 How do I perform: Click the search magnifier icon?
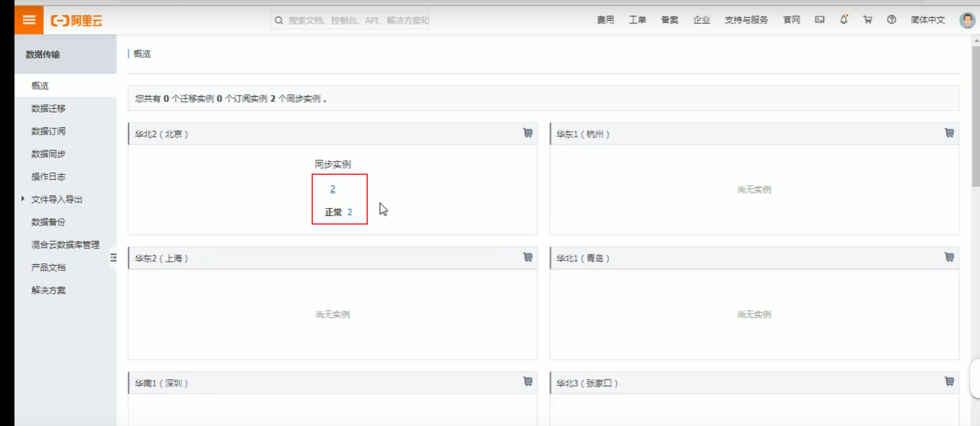(x=279, y=20)
